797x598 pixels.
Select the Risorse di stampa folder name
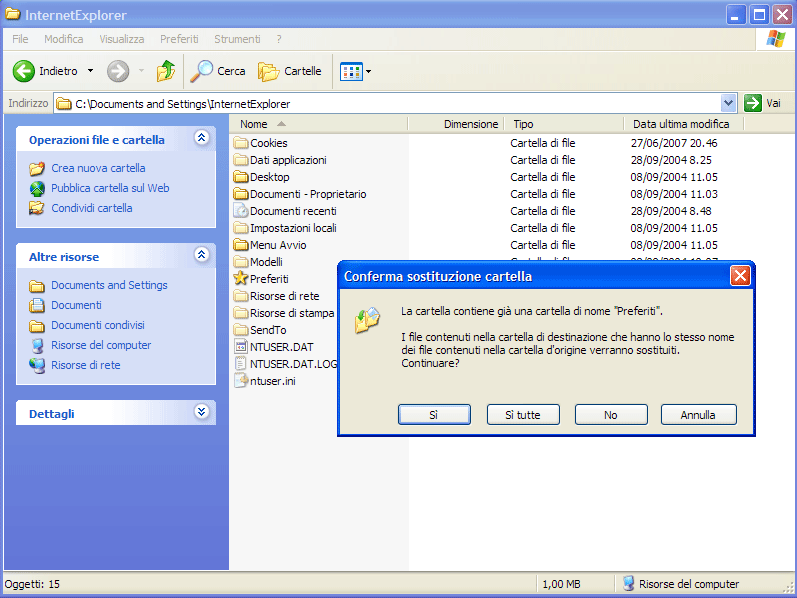point(292,313)
